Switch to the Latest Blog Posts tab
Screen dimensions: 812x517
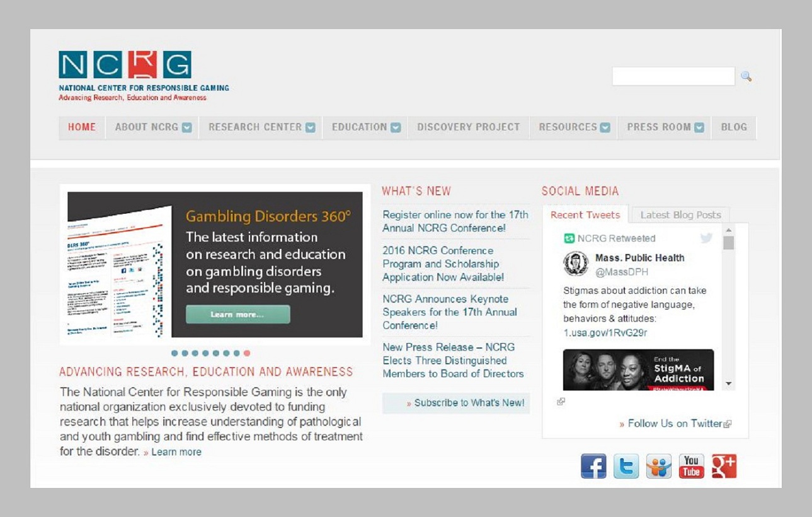pyautogui.click(x=681, y=215)
